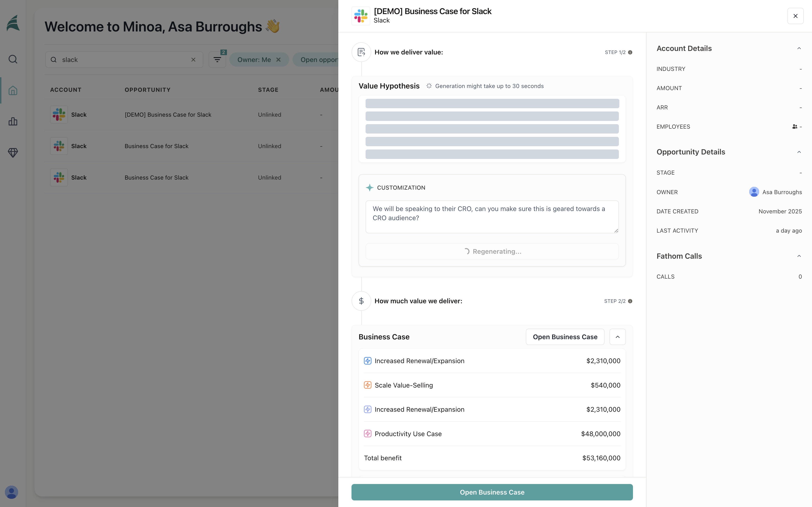Remove the Owner: Me filter chip

click(x=278, y=60)
